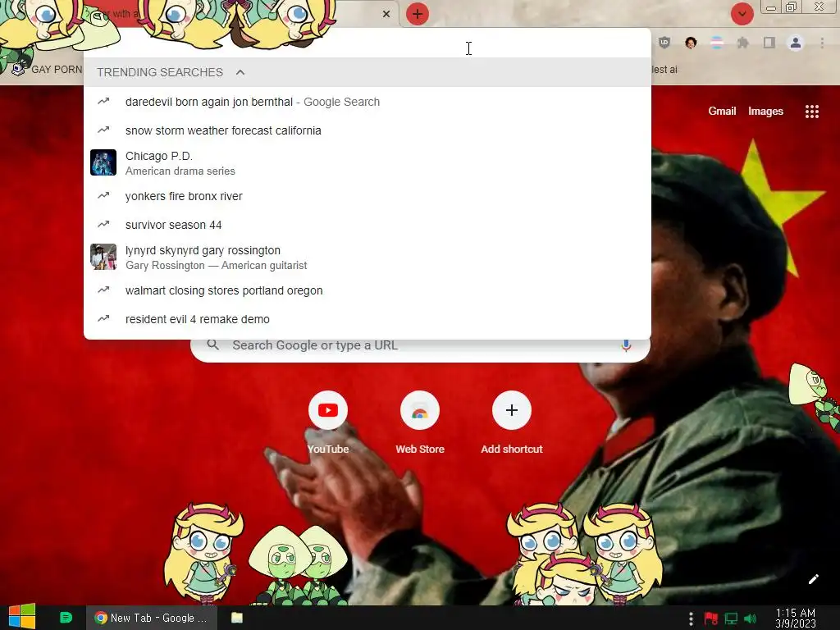Screen dimensions: 840x630
Task: Select 'snow storm weather forecast california' suggestion
Action: [x=367, y=130]
